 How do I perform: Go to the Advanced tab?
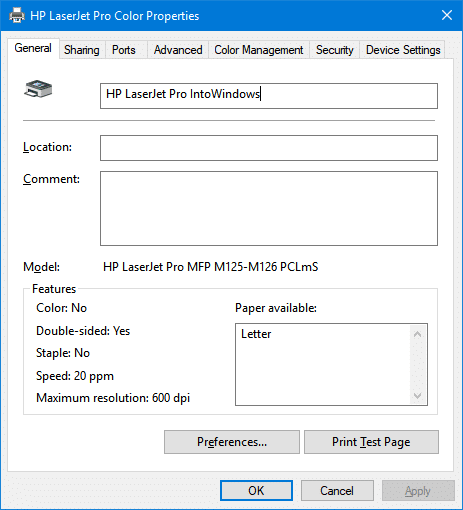(178, 50)
